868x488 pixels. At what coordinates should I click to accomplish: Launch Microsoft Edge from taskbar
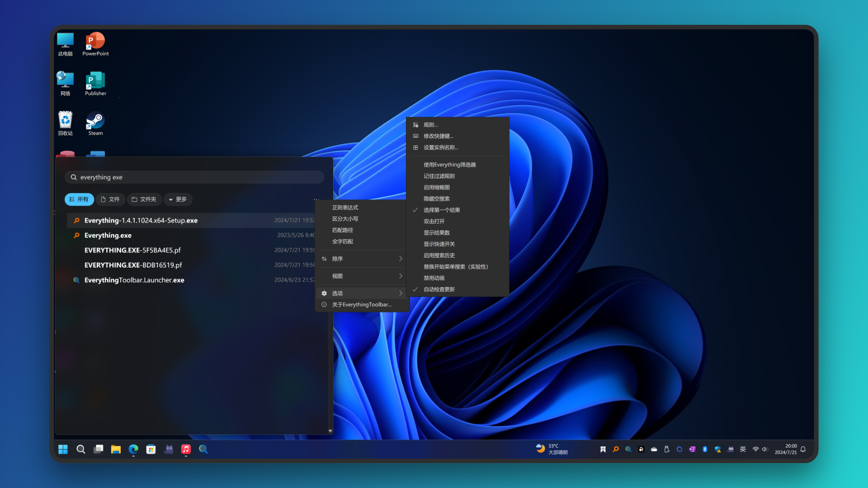(133, 449)
